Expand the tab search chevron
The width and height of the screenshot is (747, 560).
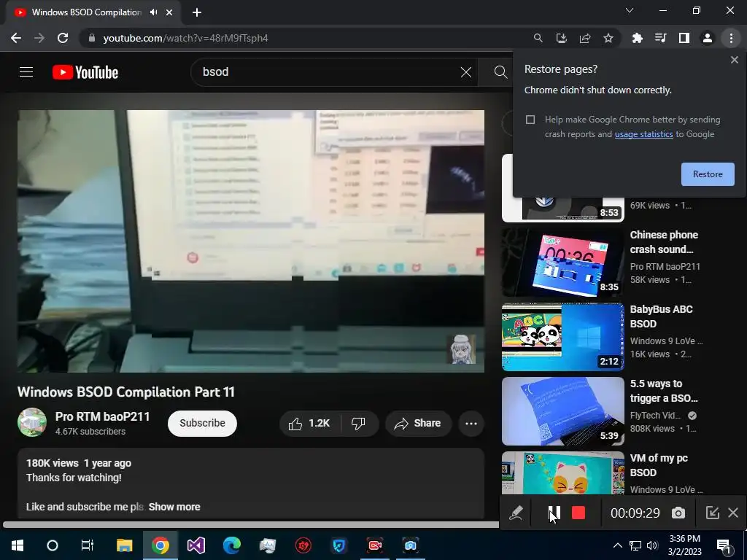630,10
